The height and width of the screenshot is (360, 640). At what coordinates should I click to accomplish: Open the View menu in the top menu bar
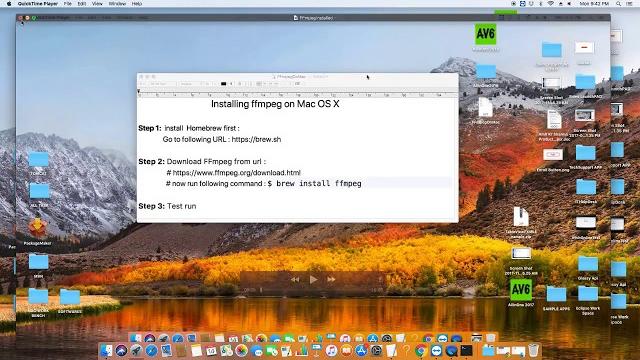tap(97, 3)
